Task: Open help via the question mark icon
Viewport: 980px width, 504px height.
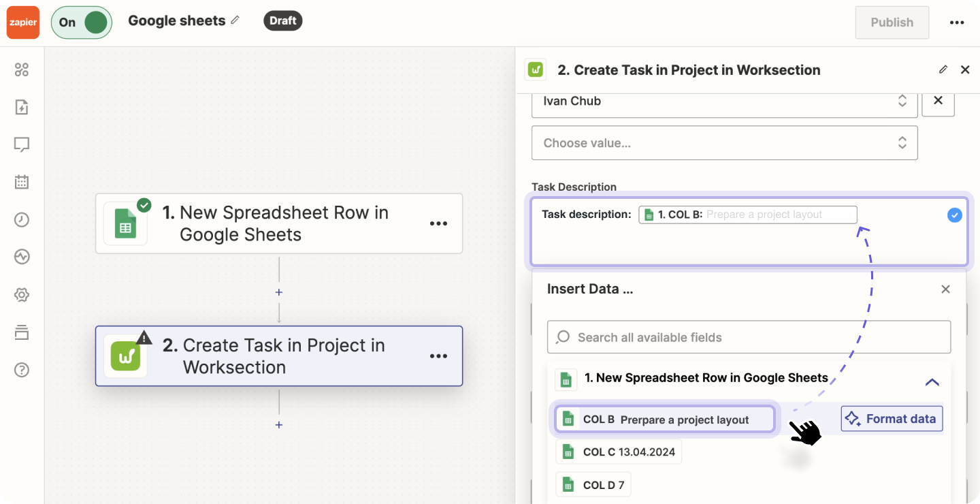Action: pos(21,370)
